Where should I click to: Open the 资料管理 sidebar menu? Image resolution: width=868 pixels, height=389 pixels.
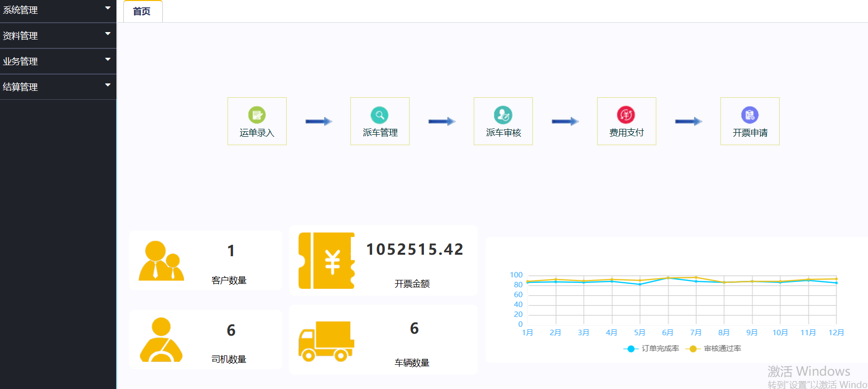coord(58,36)
